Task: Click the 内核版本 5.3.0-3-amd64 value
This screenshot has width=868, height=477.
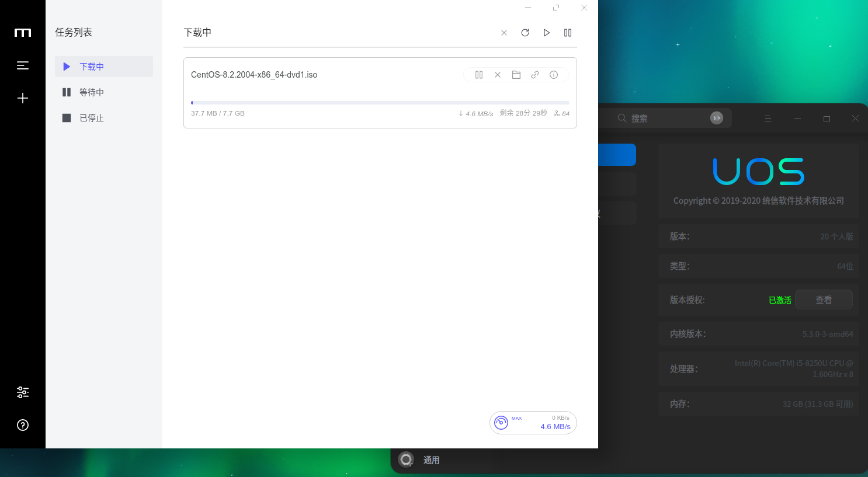Action: pyautogui.click(x=828, y=334)
